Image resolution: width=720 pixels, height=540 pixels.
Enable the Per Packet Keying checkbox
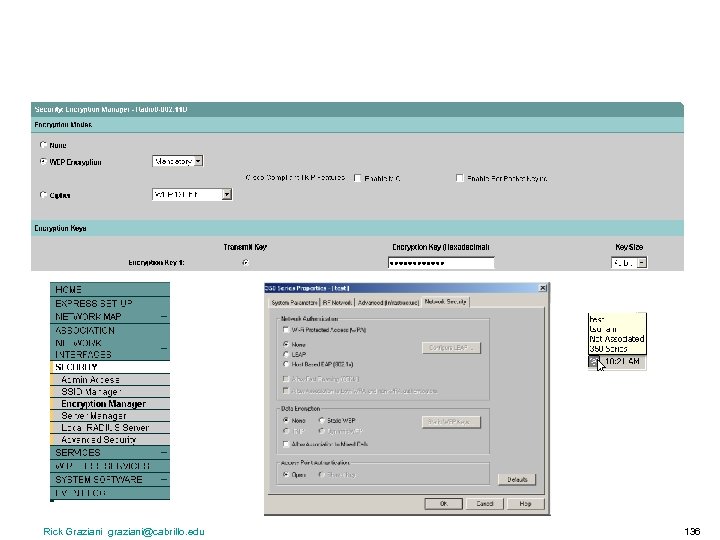(x=460, y=178)
